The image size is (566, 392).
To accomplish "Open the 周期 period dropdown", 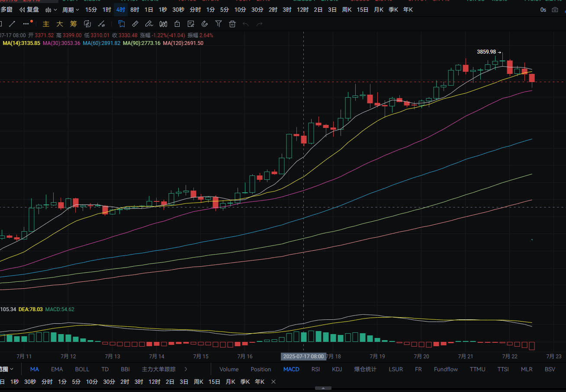I will click(x=71, y=10).
